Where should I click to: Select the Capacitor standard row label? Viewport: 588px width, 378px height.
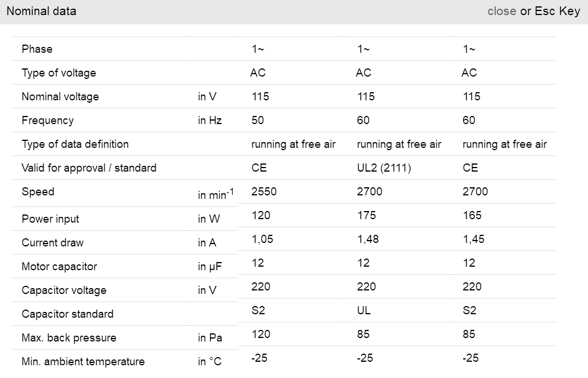point(67,314)
